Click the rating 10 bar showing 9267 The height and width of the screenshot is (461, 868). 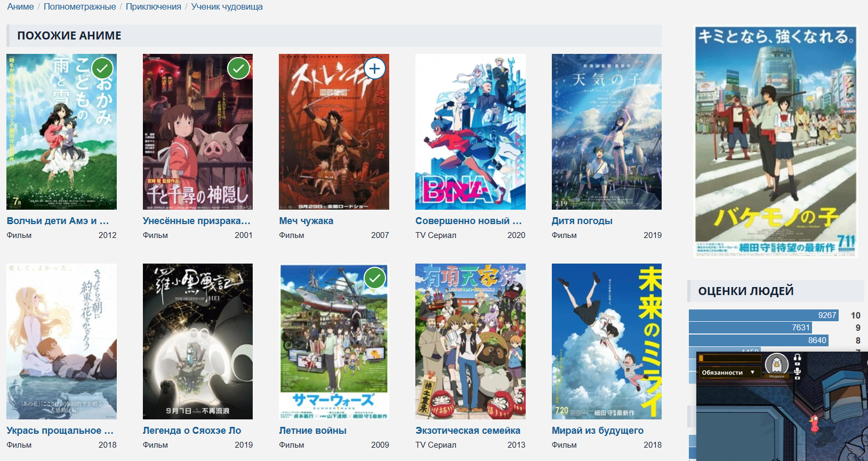click(763, 315)
